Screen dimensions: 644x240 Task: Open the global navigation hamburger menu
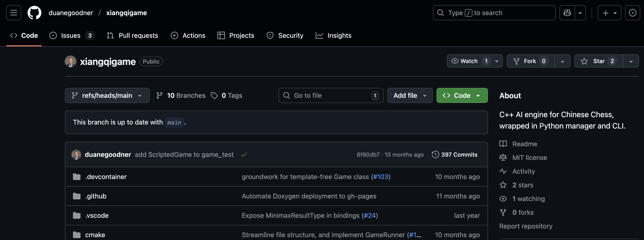pyautogui.click(x=13, y=13)
